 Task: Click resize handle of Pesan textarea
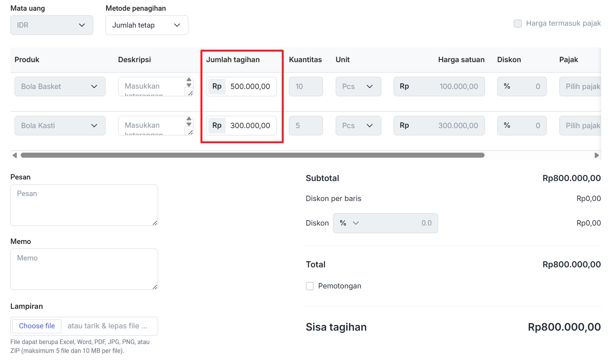(155, 223)
